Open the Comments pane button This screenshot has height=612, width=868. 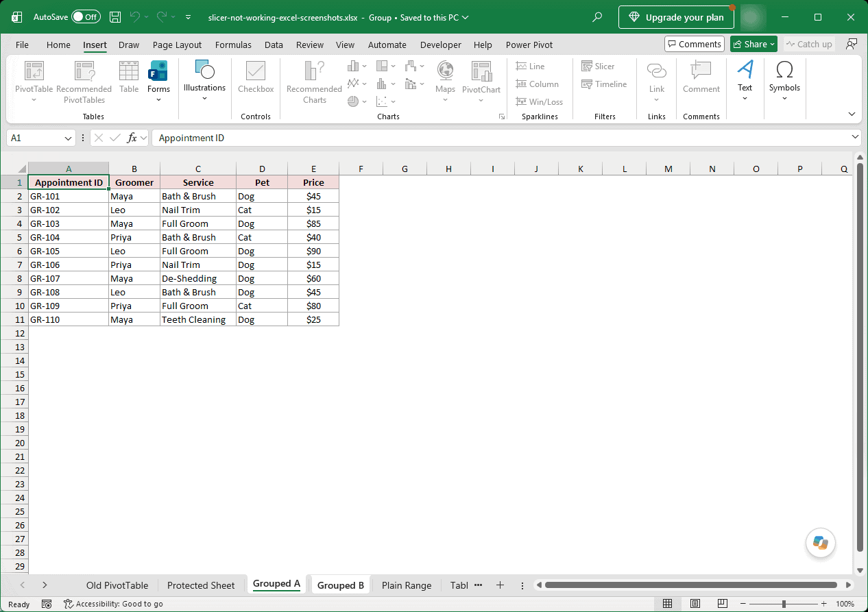(x=694, y=44)
